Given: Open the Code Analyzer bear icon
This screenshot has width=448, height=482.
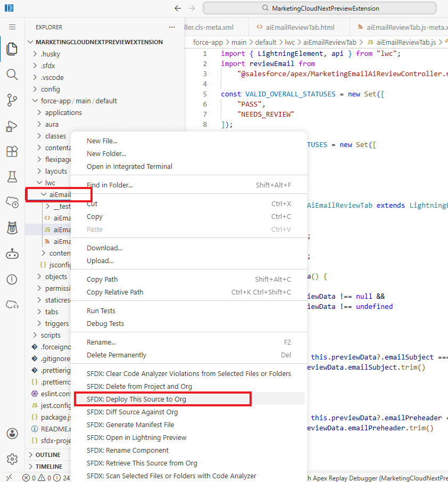Looking at the screenshot, I should [x=12, y=228].
